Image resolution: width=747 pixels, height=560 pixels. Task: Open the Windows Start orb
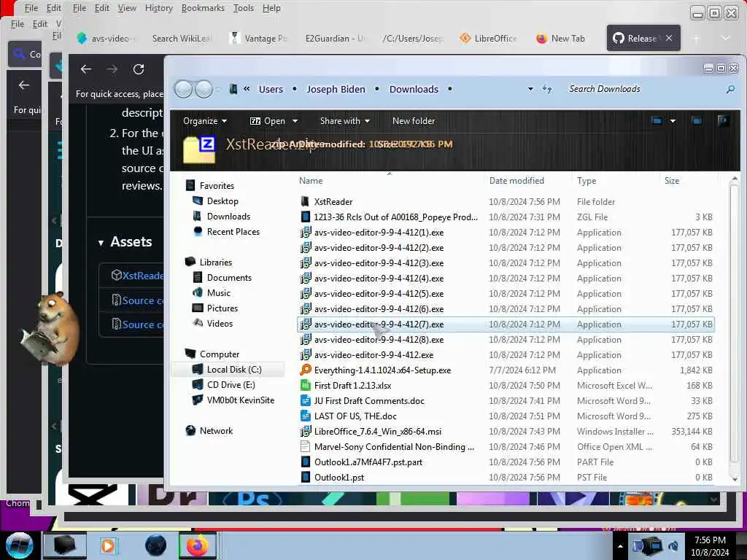(18, 545)
